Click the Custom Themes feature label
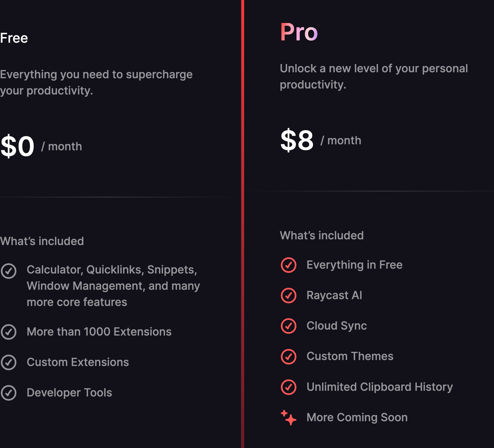Screen dimensions: 494x448 (350, 356)
